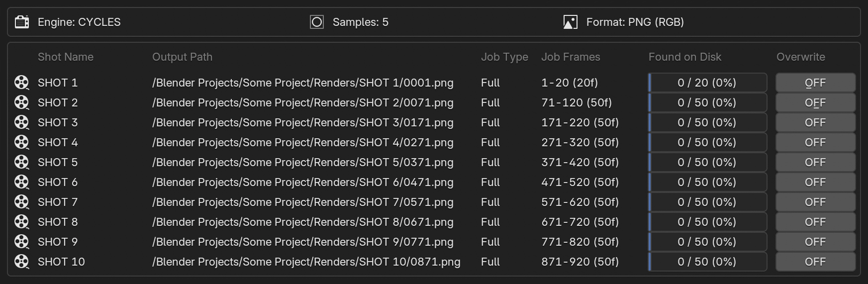Click the SHOT 4 progress bar showing 0 / 50
The width and height of the screenshot is (868, 284).
[707, 142]
